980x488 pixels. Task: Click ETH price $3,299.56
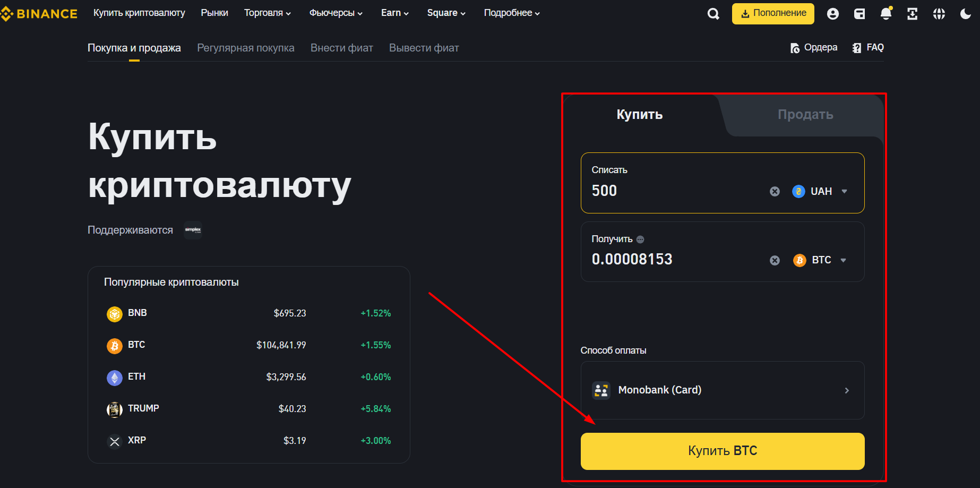286,377
